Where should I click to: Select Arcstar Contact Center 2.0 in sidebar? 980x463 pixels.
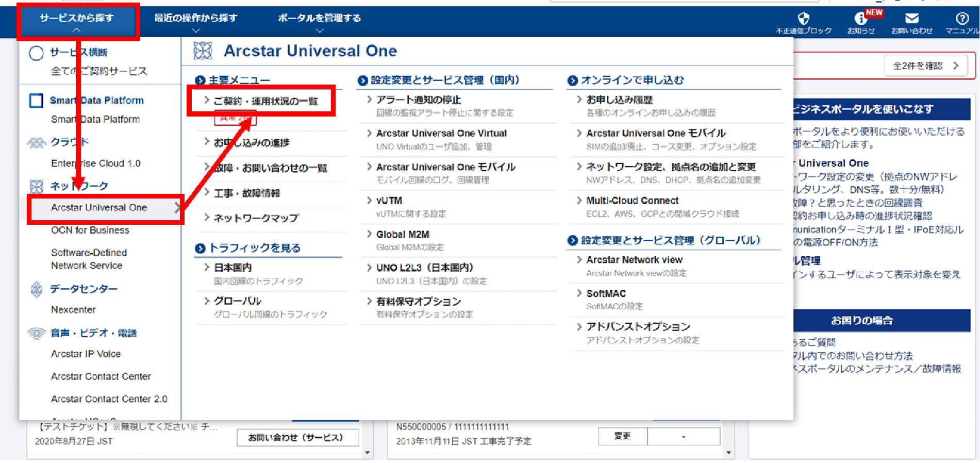coord(109,399)
